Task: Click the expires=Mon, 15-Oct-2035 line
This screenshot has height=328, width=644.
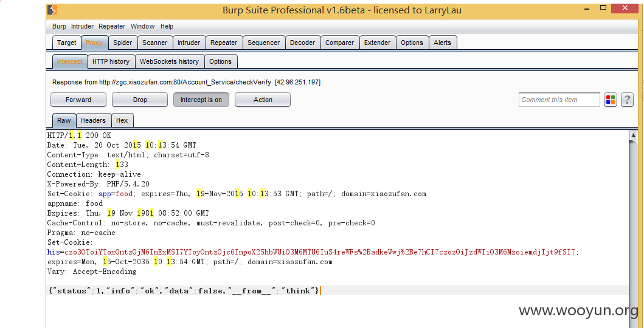Action: (x=190, y=262)
